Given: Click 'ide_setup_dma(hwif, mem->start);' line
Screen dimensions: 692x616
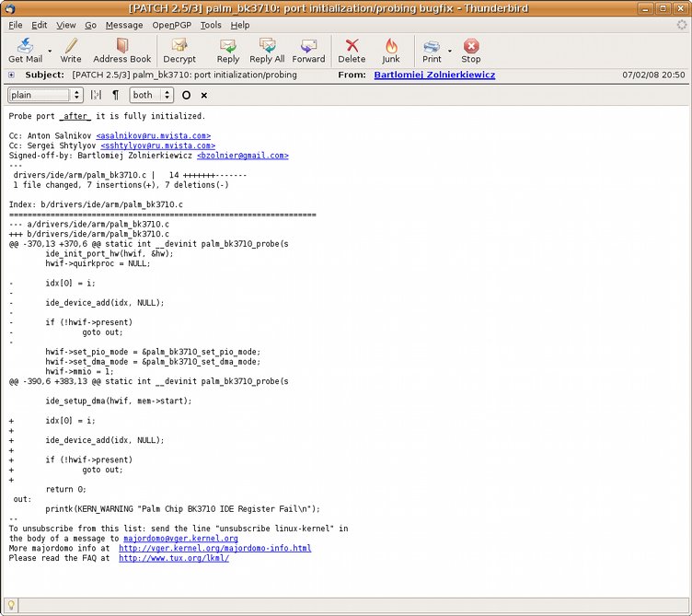Looking at the screenshot, I should pyautogui.click(x=119, y=401).
